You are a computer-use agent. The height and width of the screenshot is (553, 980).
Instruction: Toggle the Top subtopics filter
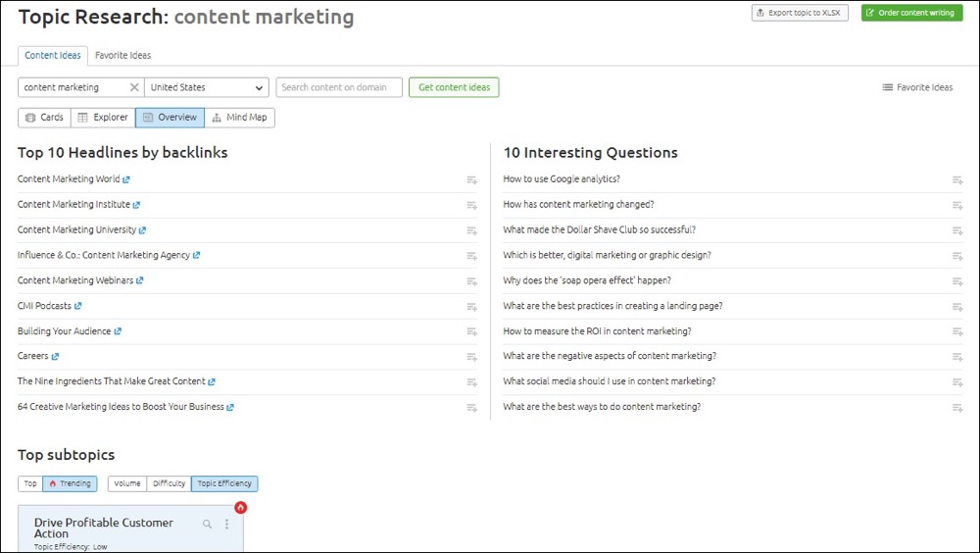click(30, 483)
